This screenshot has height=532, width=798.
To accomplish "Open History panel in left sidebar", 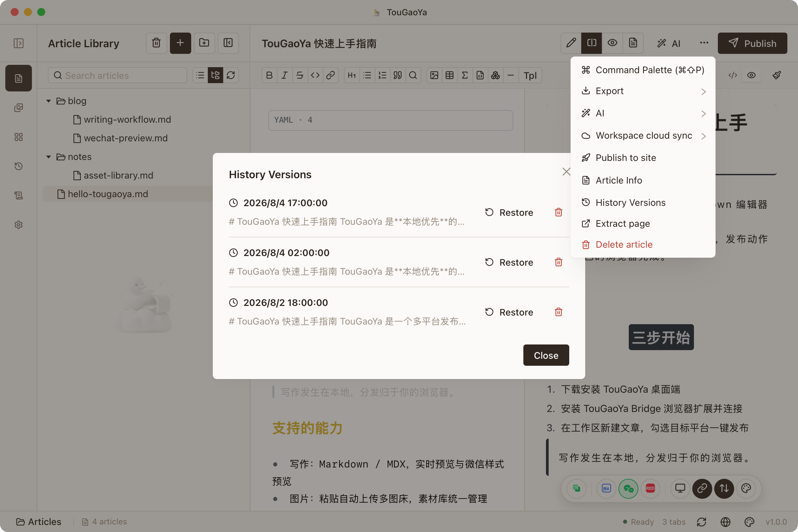I will pyautogui.click(x=19, y=166).
